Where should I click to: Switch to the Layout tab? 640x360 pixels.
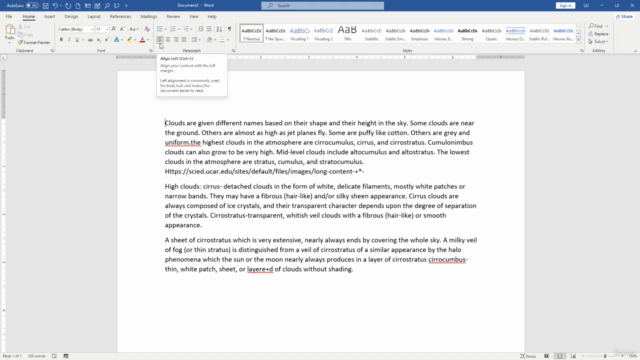coord(94,17)
